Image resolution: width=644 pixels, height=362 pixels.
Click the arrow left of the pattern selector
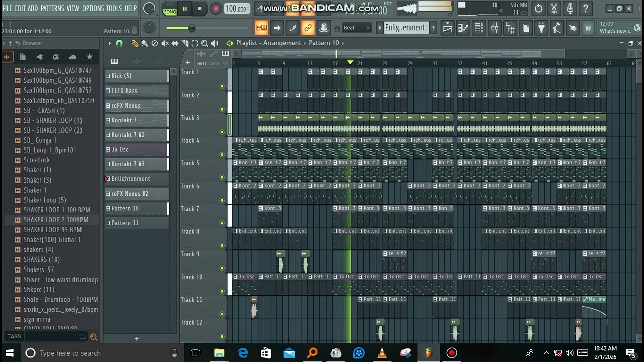380,28
